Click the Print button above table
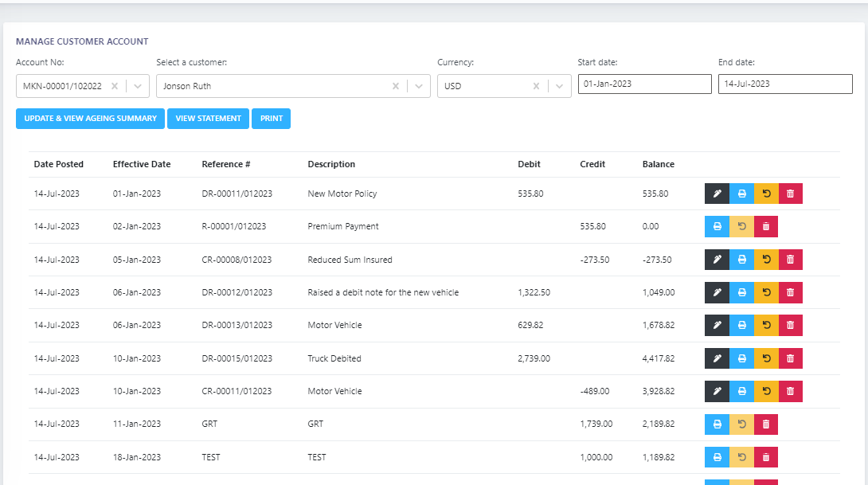Screen dimensions: 868x485 [x=272, y=119]
